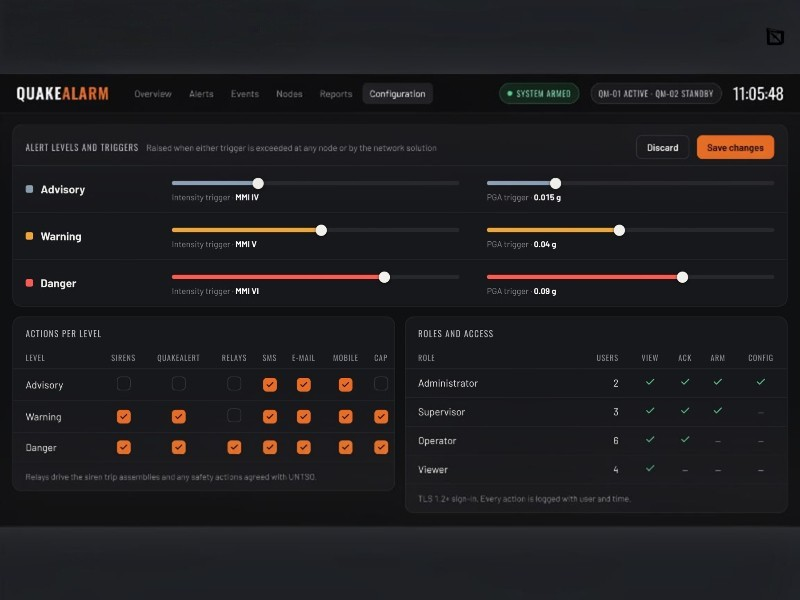Click the Advisory intensity trigger slider handle

click(258, 183)
